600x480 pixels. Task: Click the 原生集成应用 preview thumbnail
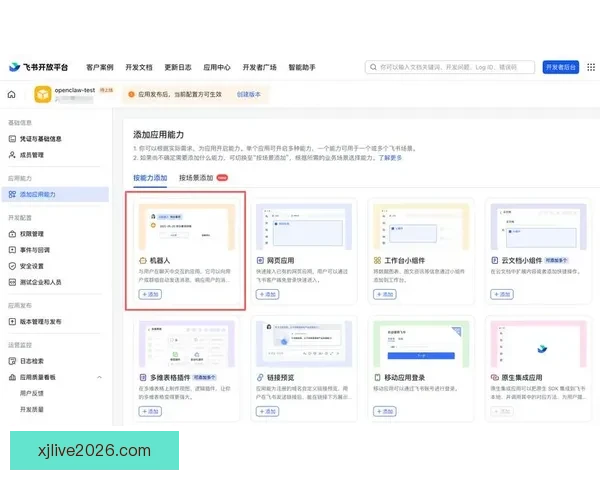point(538,344)
